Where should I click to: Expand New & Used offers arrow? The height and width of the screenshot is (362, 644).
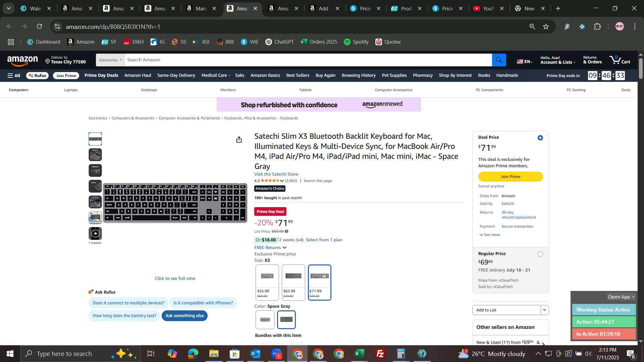tap(543, 343)
